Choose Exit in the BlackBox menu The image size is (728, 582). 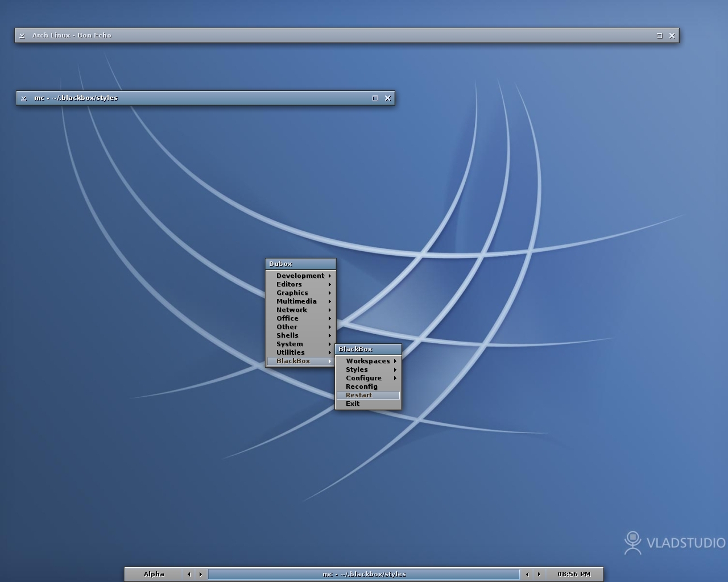click(368, 404)
